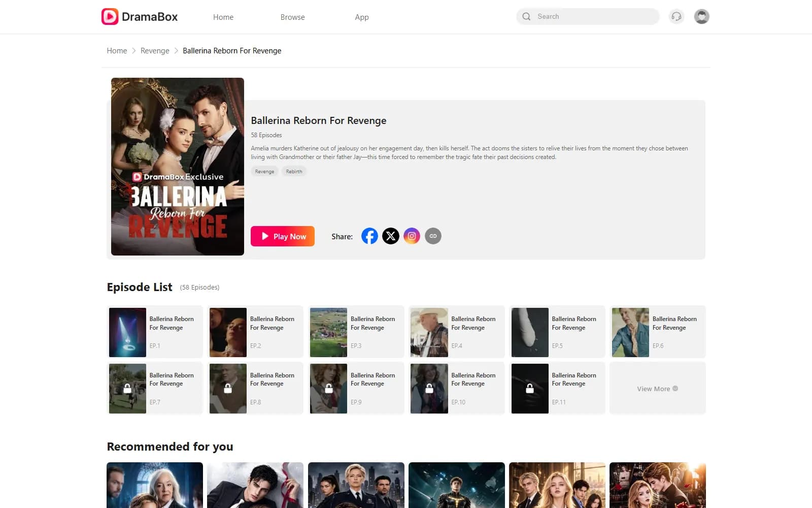Image resolution: width=812 pixels, height=508 pixels.
Task: Click the lock icon on EP.10
Action: click(429, 389)
